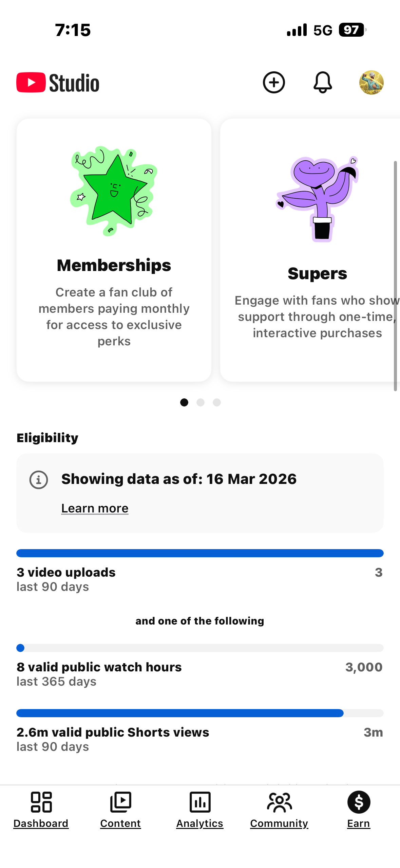The image size is (400, 868).
Task: Open the channel profile avatar
Action: (371, 83)
